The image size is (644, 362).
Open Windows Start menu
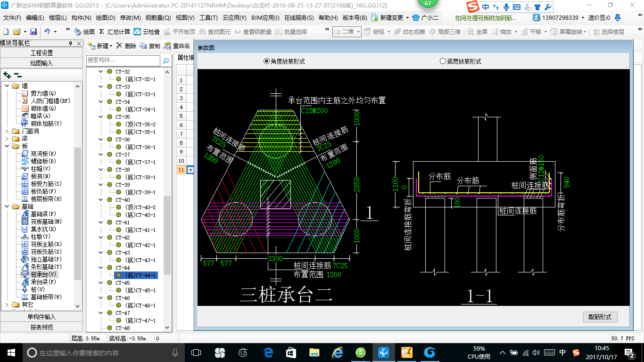coord(10,353)
